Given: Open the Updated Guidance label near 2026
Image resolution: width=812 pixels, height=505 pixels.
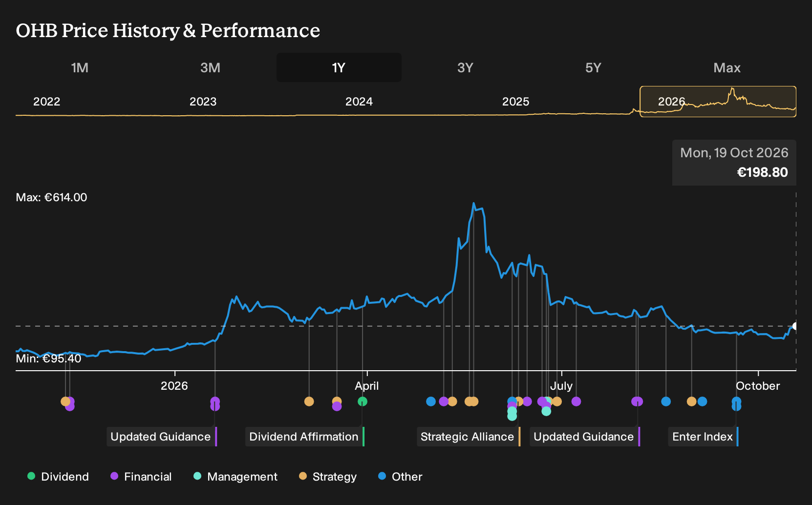Looking at the screenshot, I should coord(162,437).
